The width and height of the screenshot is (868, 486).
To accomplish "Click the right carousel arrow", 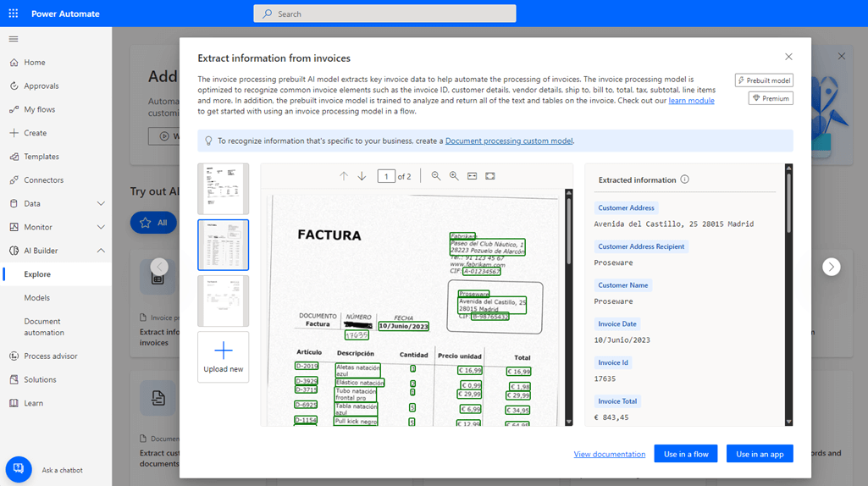I will (832, 267).
